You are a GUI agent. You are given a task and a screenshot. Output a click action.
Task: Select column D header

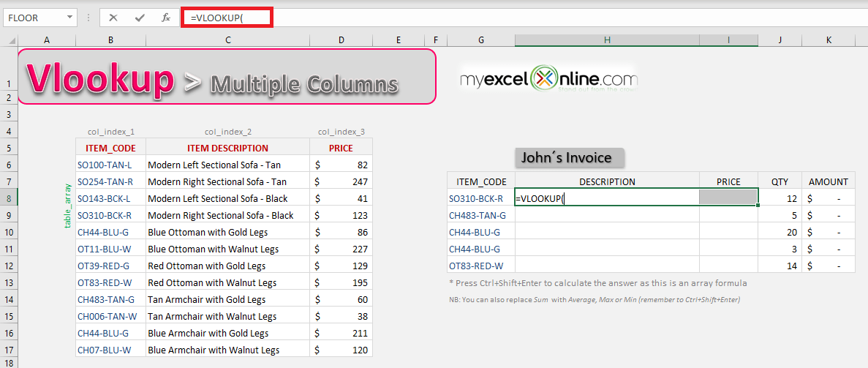coord(341,40)
